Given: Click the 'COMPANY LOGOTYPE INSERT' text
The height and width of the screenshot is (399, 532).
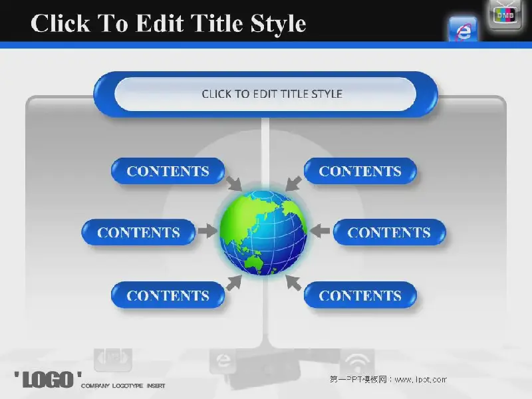Looking at the screenshot, I should pyautogui.click(x=123, y=386).
